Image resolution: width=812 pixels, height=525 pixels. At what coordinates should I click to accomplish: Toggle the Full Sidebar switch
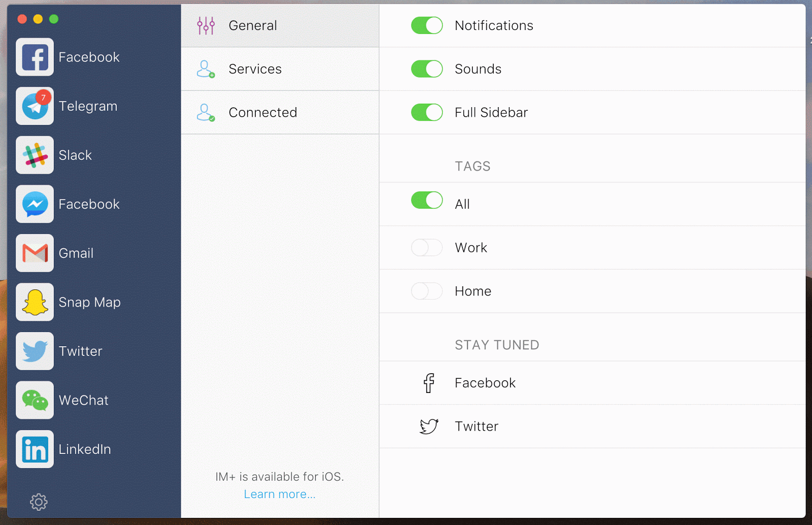point(427,112)
